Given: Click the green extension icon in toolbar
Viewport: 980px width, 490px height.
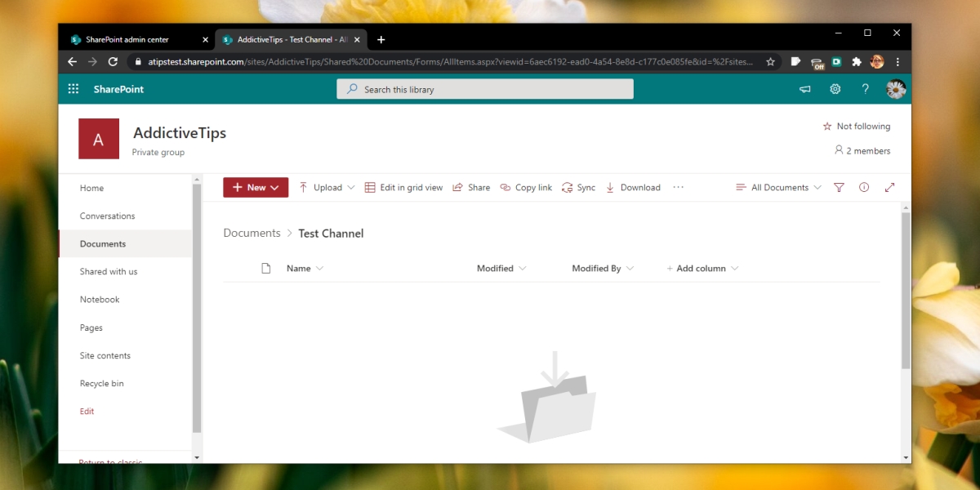Looking at the screenshot, I should 837,61.
